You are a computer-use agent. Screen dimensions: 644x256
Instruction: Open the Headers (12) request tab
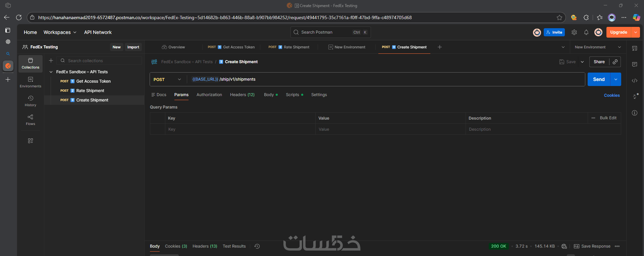[242, 95]
